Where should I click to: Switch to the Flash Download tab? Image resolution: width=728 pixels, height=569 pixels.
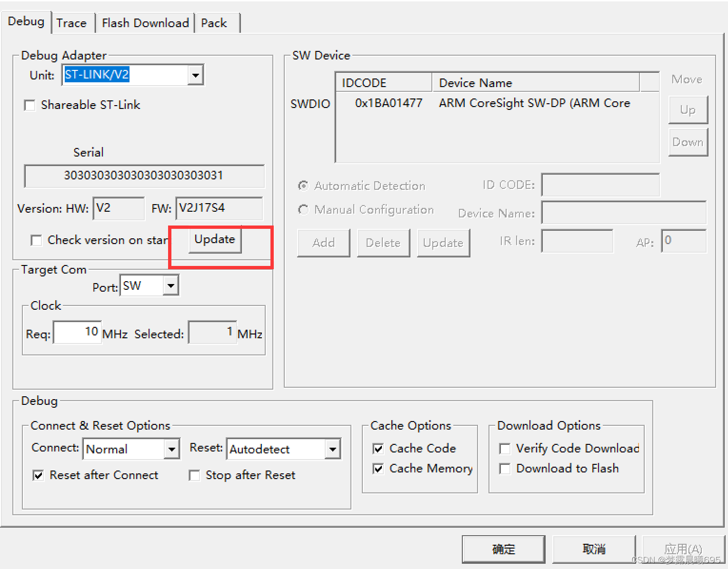click(145, 22)
